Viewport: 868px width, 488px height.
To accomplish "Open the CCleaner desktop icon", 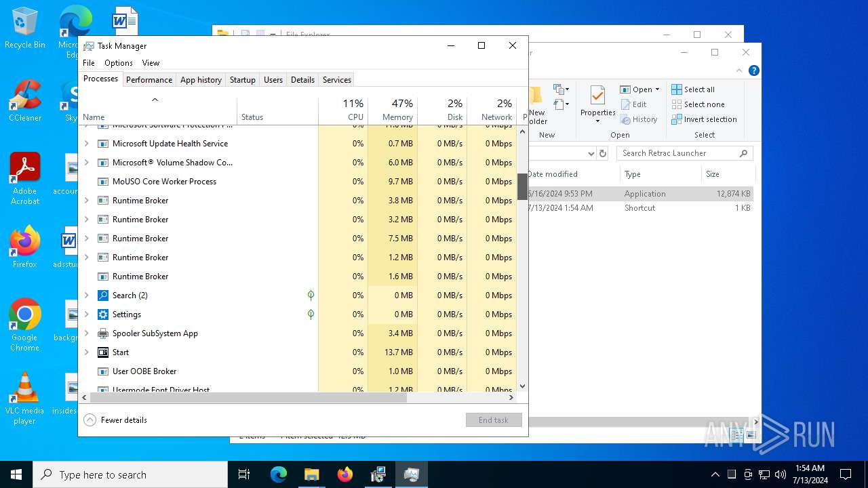I will point(25,101).
